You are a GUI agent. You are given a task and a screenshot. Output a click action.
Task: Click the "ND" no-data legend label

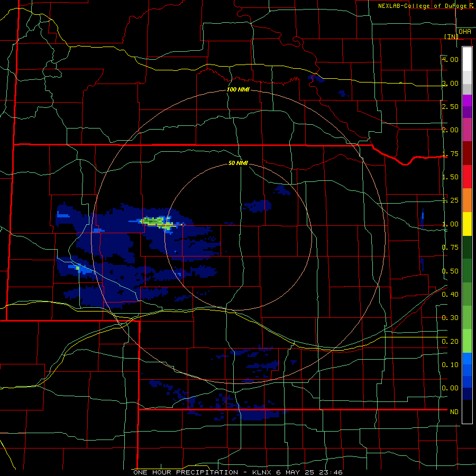pyautogui.click(x=454, y=411)
